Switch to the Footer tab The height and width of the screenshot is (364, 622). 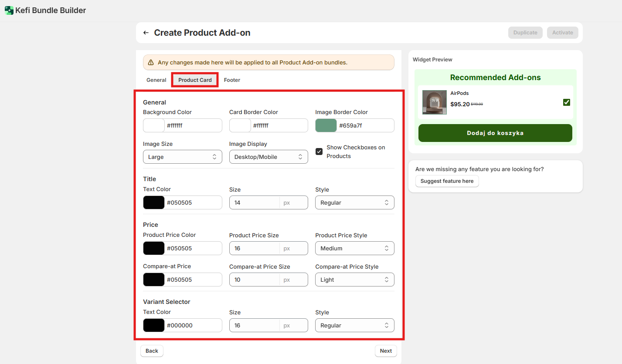232,80
